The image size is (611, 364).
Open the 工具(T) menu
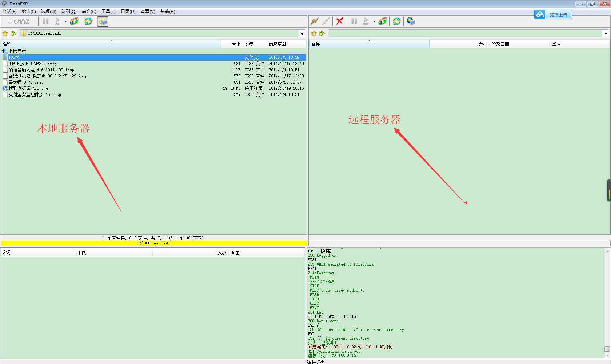108,12
